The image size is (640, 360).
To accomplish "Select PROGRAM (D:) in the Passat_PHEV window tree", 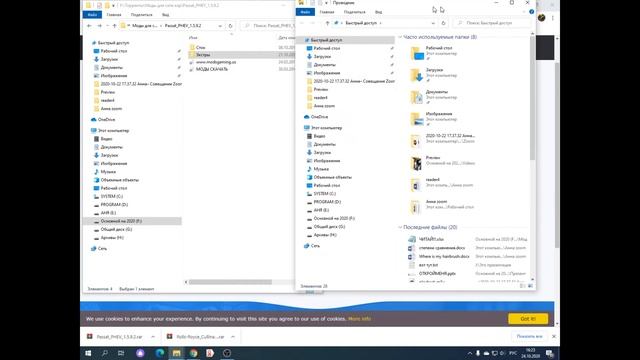I will [x=114, y=204].
